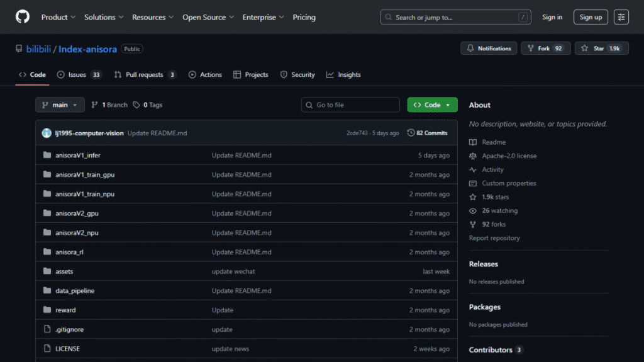Star the repository with Star button

pos(601,48)
